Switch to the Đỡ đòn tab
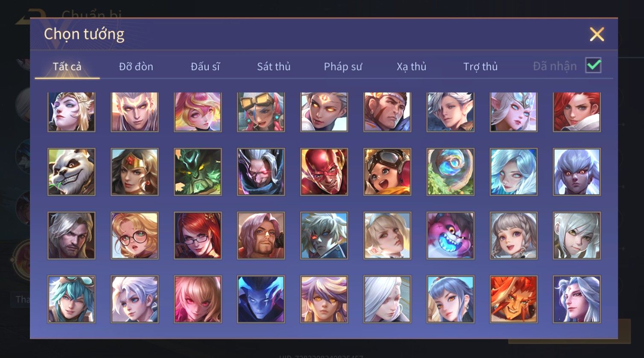644x358 pixels. [136, 67]
